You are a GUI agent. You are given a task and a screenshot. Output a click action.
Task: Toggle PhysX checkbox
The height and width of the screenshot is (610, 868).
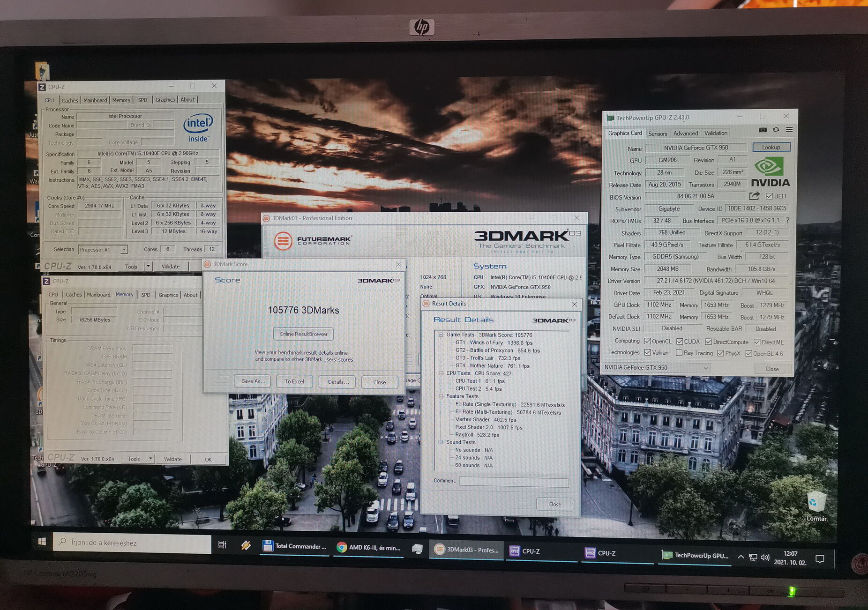pyautogui.click(x=720, y=353)
